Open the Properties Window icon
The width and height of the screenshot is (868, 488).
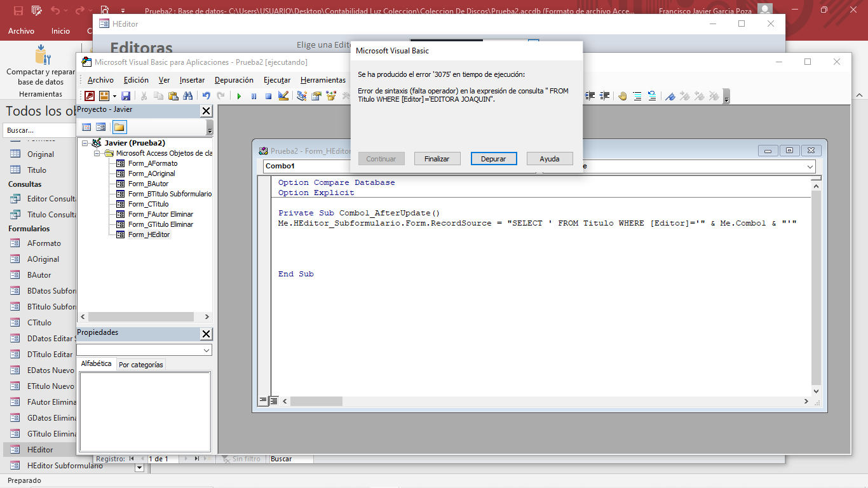point(316,96)
